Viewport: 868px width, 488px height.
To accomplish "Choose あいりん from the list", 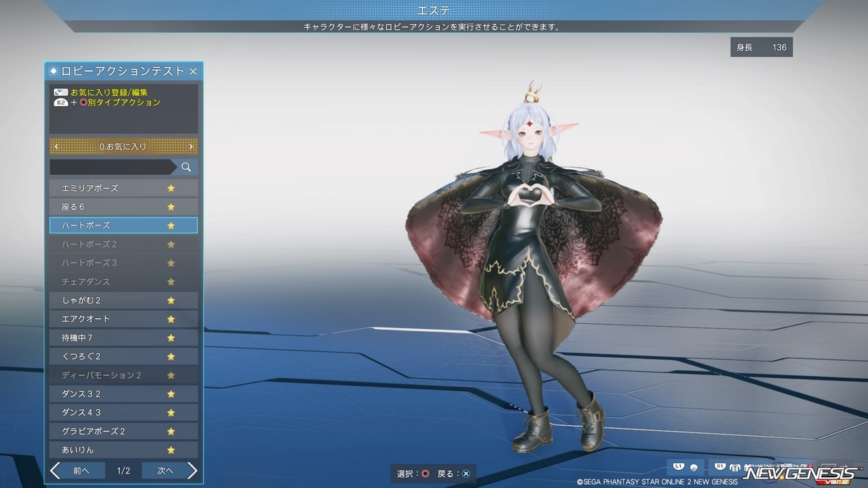I will pos(123,450).
